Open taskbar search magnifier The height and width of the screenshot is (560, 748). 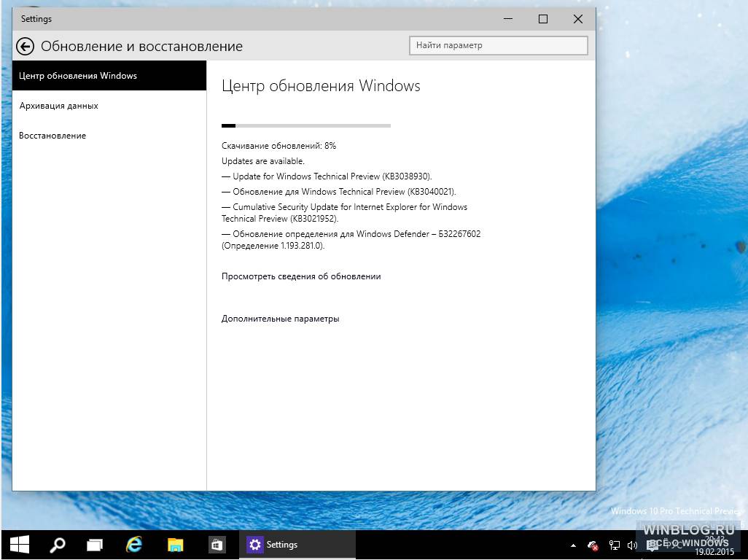point(58,544)
